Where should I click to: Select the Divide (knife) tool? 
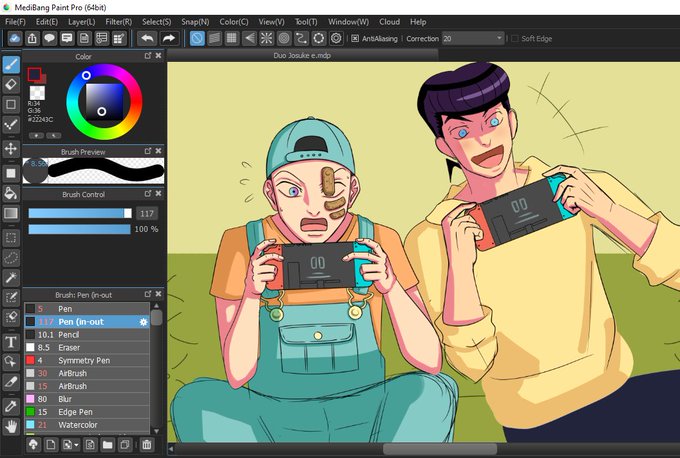11,382
